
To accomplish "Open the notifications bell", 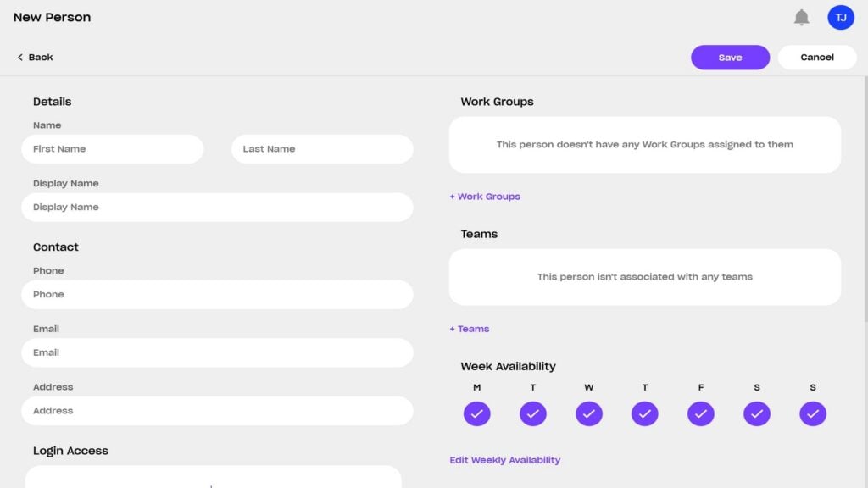I will [800, 16].
